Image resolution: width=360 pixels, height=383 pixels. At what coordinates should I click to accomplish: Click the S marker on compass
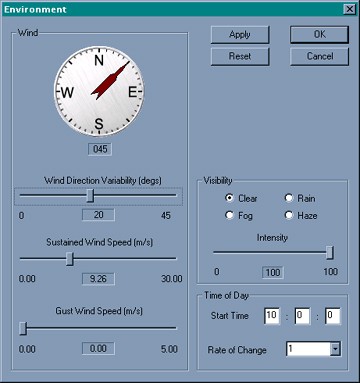(x=99, y=124)
